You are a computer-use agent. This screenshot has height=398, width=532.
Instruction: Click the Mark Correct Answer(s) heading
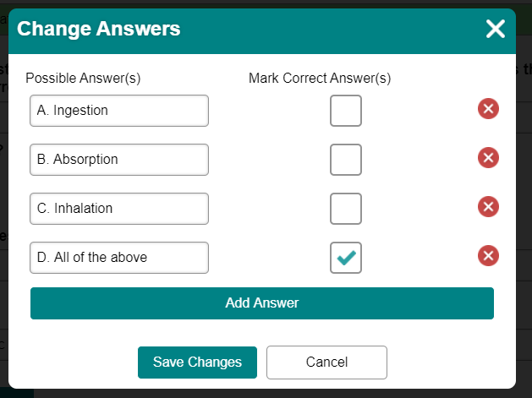pyautogui.click(x=320, y=79)
